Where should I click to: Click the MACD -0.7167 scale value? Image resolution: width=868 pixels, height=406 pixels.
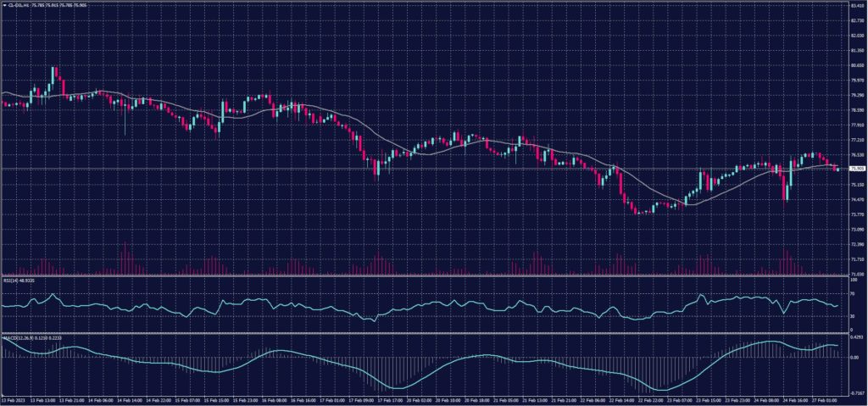click(856, 392)
